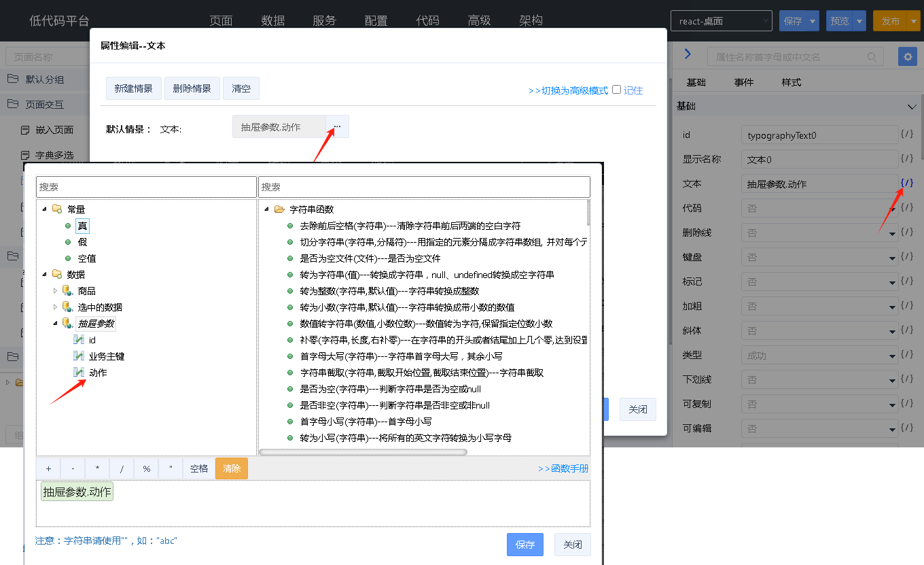The width and height of the screenshot is (924, 565).
Task: Click the {/} icon beside 斜体
Action: 906,330
